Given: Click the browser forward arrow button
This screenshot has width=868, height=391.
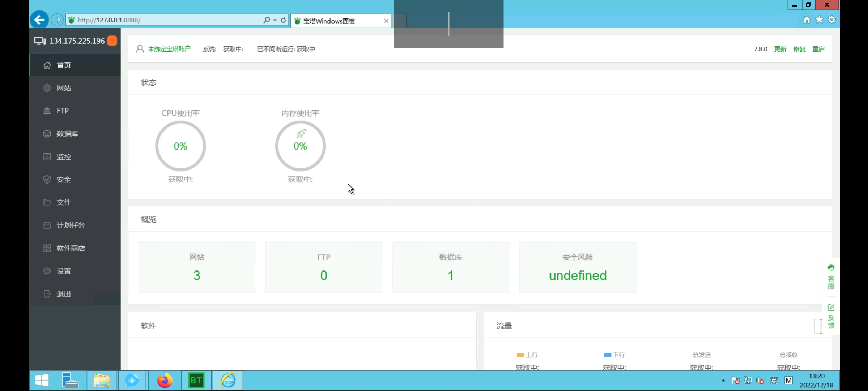Looking at the screenshot, I should coord(57,20).
